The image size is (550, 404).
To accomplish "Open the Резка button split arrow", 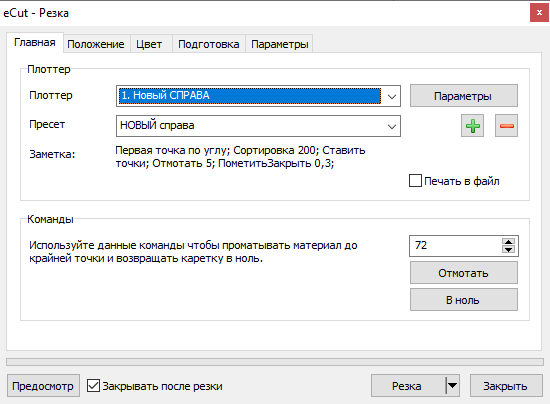I will (452, 385).
